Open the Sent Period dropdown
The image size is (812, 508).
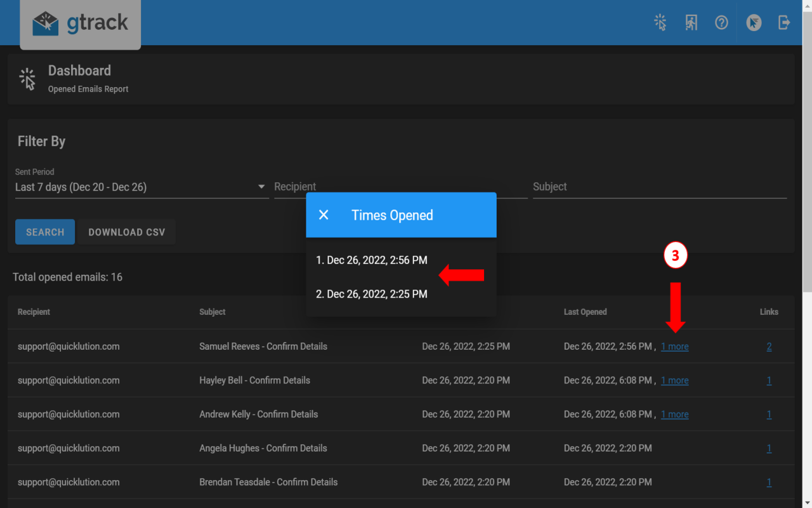tap(261, 186)
